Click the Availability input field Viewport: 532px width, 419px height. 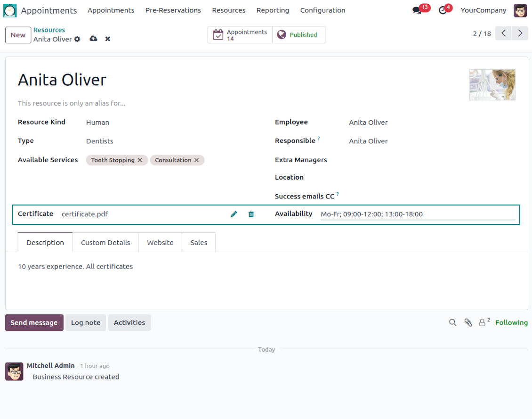tap(418, 214)
